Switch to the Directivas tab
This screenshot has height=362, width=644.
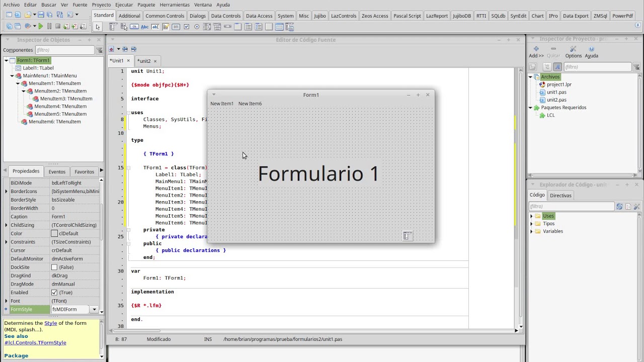[560, 195]
